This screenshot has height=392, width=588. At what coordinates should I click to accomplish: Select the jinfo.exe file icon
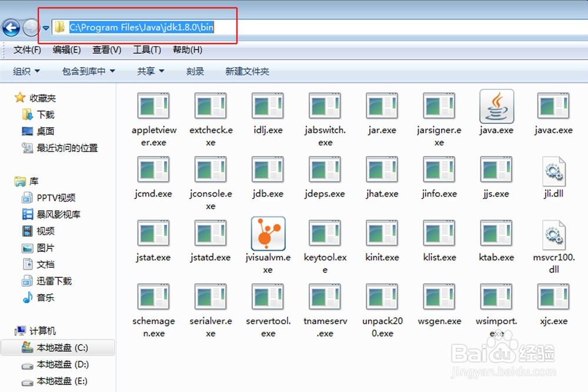point(439,169)
